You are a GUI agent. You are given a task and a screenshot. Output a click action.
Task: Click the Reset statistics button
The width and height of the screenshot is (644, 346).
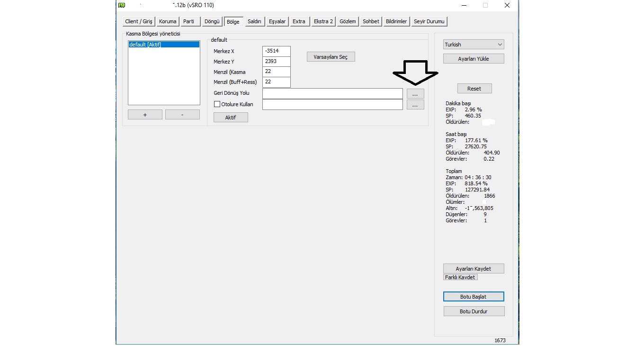pos(474,89)
